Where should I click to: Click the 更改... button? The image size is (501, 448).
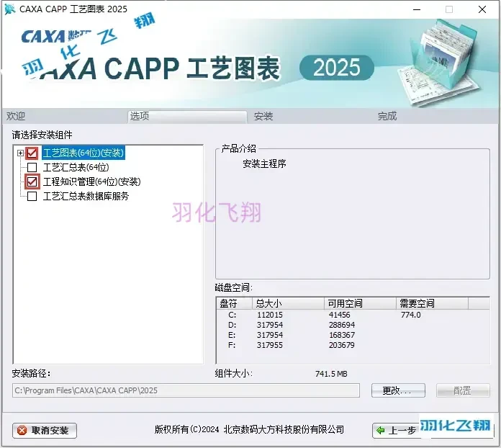tap(398, 390)
